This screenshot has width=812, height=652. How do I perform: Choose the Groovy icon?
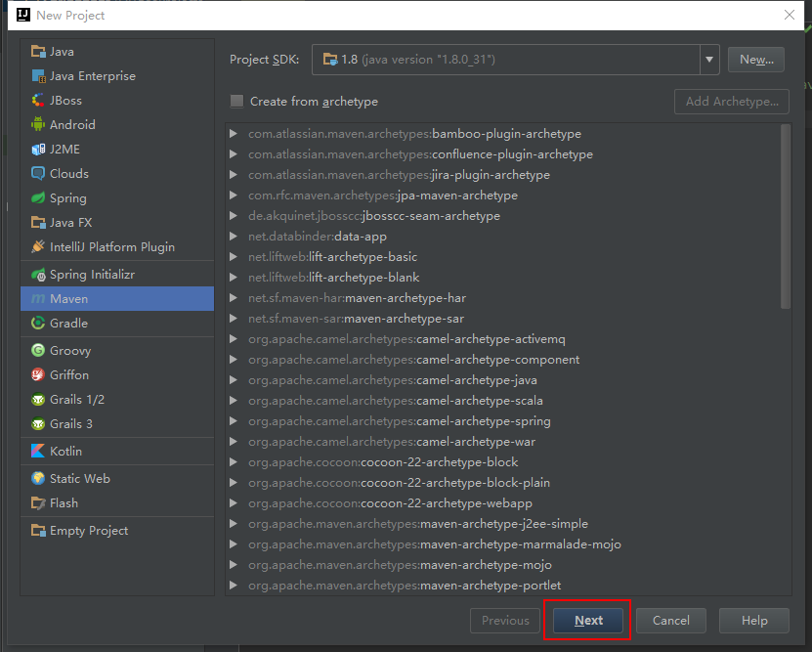tap(38, 351)
